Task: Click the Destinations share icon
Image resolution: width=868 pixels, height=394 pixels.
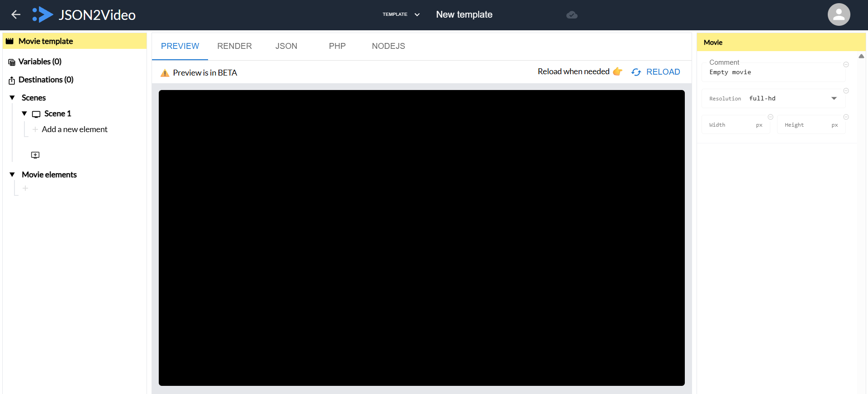Action: tap(12, 80)
